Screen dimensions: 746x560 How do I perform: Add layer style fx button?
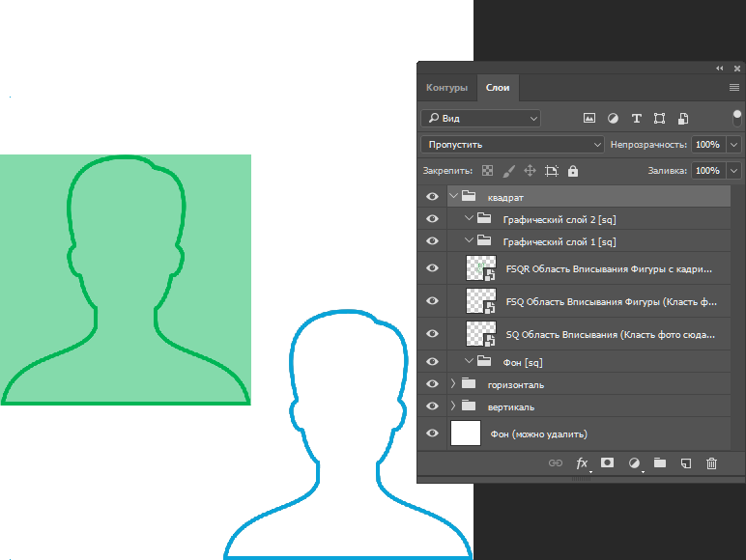coord(583,463)
